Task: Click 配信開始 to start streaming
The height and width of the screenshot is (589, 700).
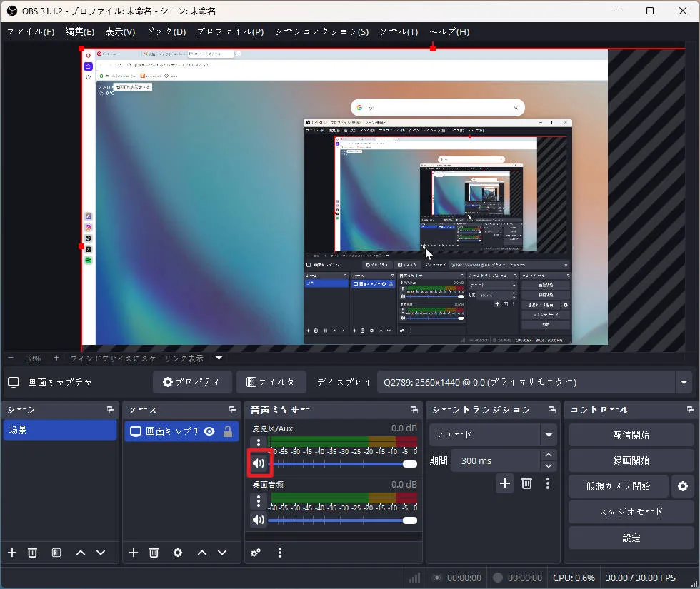Action: 631,435
